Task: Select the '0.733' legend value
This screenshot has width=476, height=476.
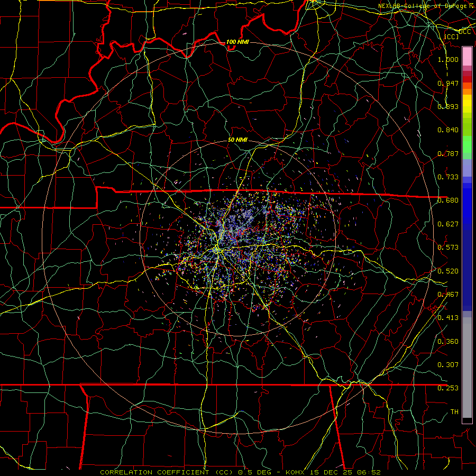Action: (448, 177)
